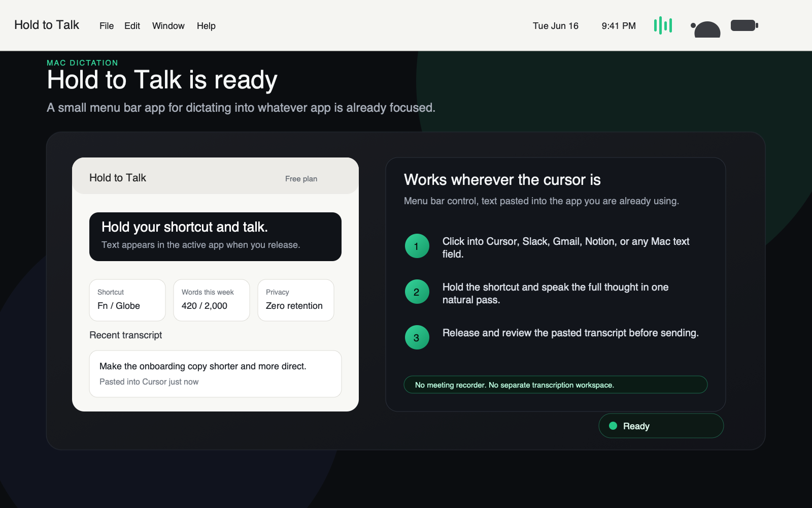Click the battery icon in menu bar

[x=745, y=25]
